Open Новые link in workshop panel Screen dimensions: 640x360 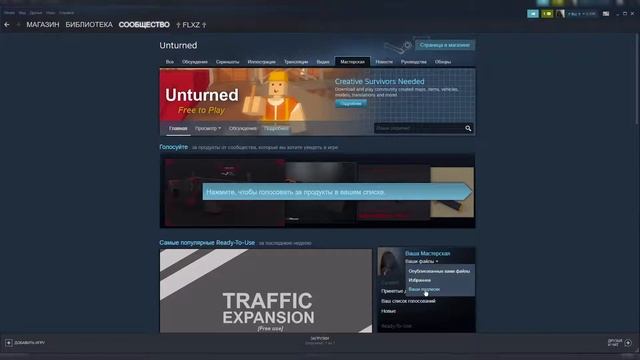389,311
